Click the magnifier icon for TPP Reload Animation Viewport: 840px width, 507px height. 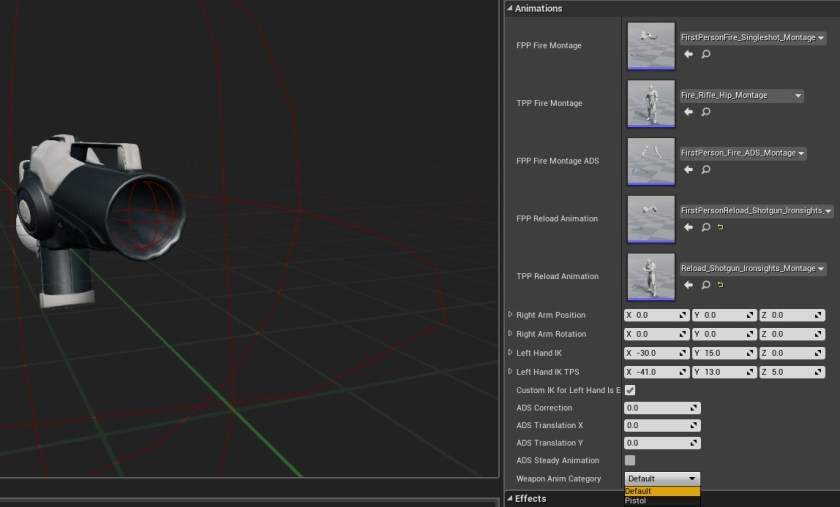click(706, 286)
